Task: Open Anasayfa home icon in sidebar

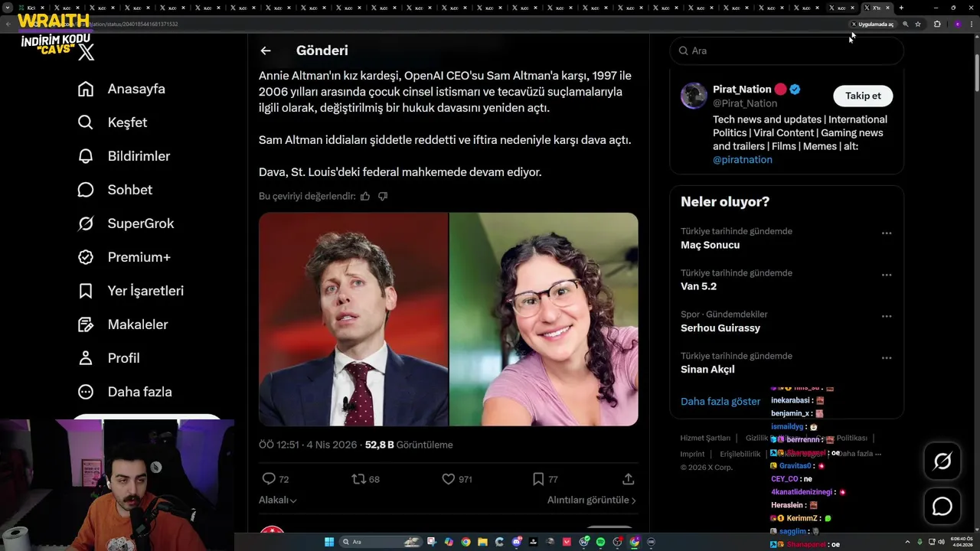Action: click(x=86, y=89)
